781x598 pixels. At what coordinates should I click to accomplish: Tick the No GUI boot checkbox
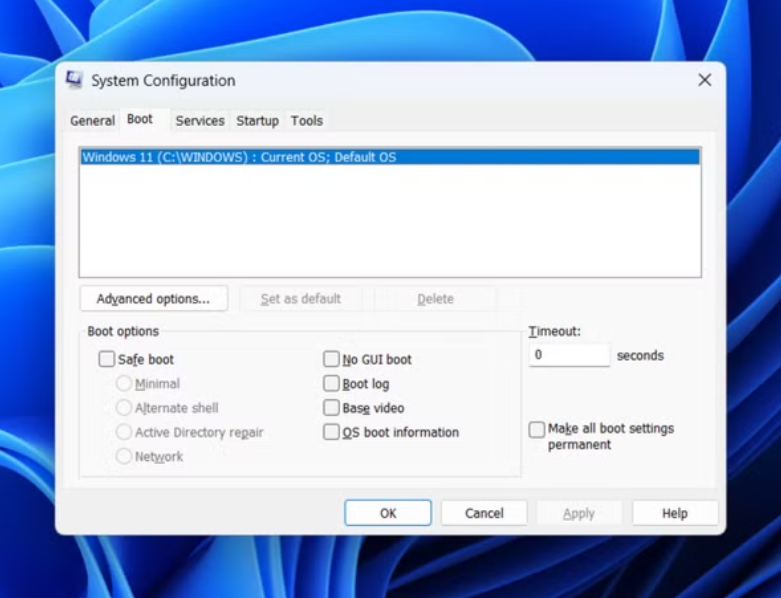tap(331, 359)
